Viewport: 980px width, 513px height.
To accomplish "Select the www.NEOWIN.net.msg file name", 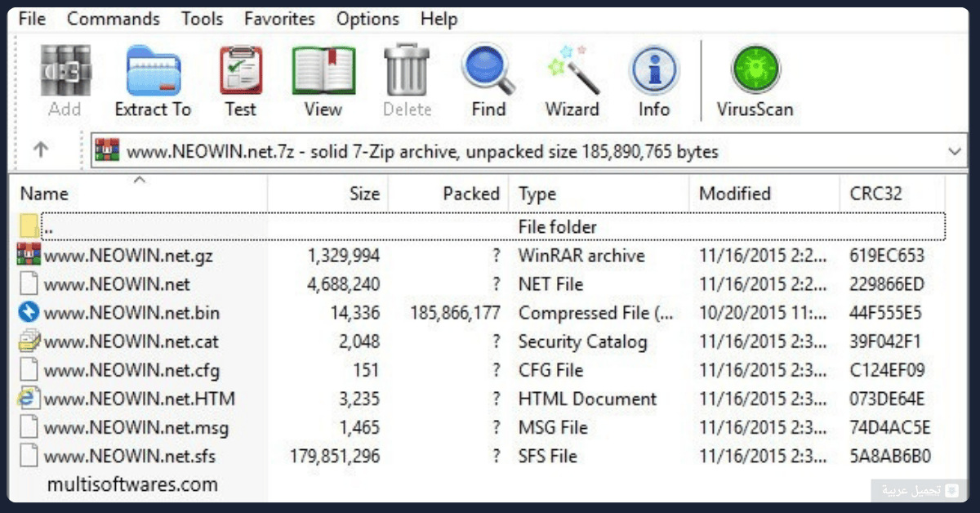I will point(136,427).
